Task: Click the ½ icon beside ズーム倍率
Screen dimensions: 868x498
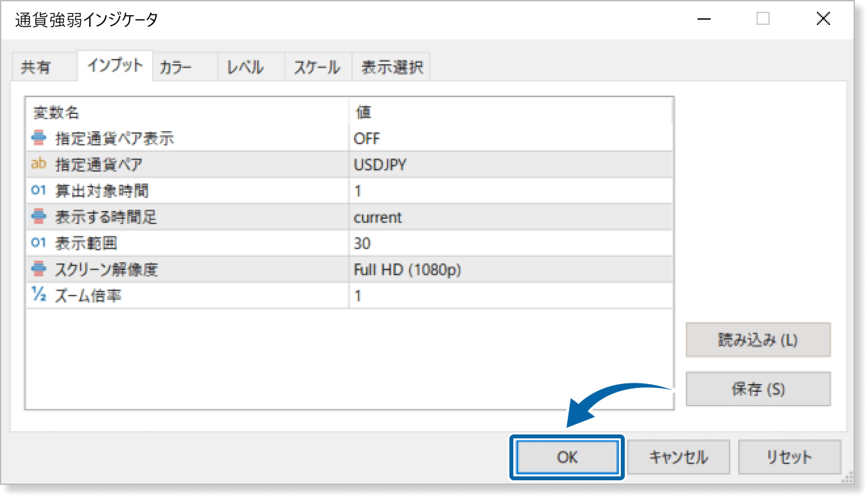Action: click(x=39, y=296)
